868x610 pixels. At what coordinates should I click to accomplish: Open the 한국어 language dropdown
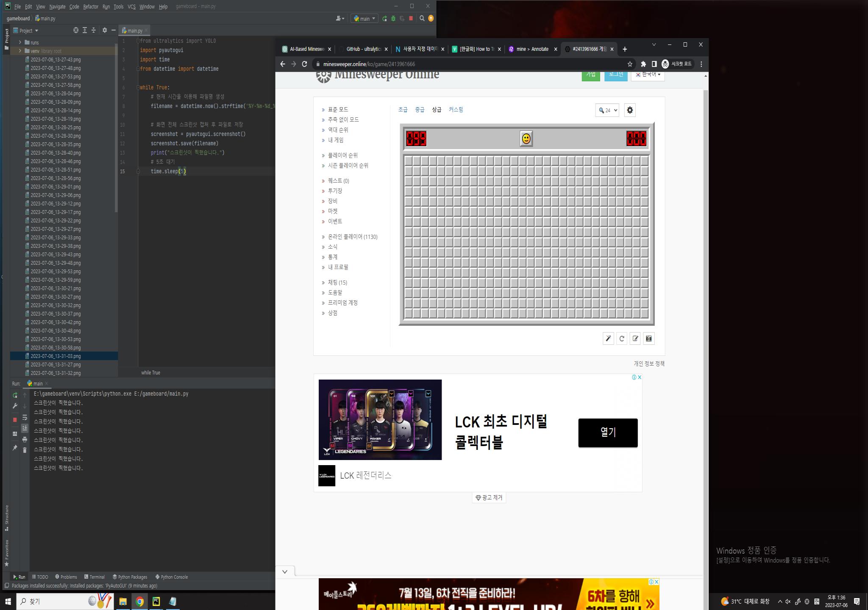[648, 75]
